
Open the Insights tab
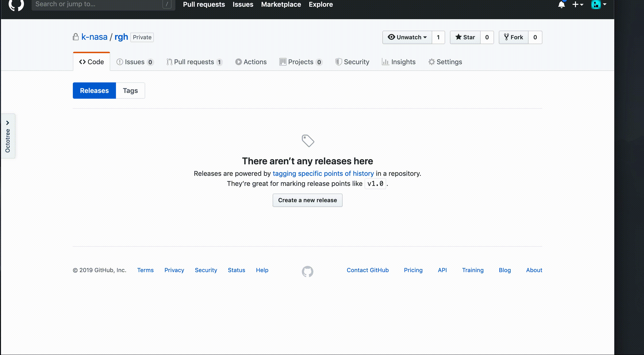tap(399, 62)
